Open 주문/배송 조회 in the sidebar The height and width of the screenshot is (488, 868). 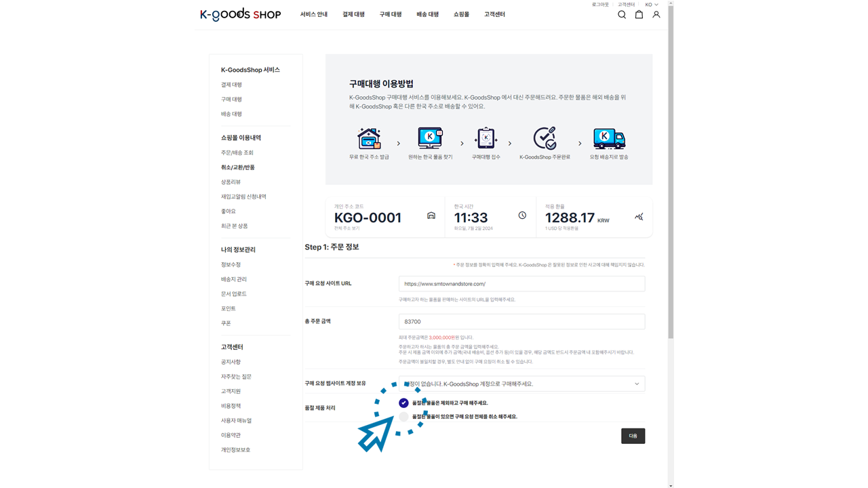point(237,152)
